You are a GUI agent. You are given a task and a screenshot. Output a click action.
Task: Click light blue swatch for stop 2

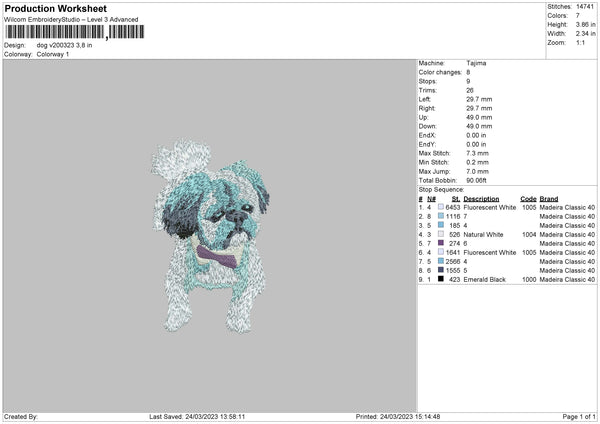click(x=441, y=216)
